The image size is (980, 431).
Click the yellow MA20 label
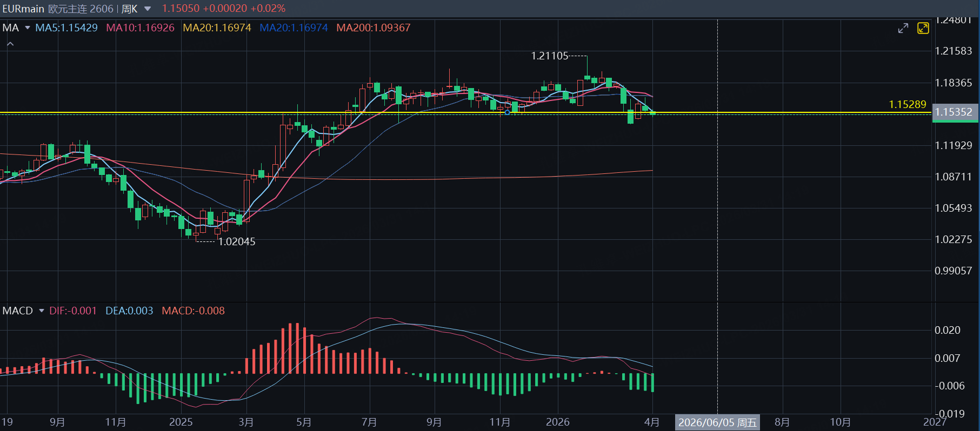coord(217,28)
